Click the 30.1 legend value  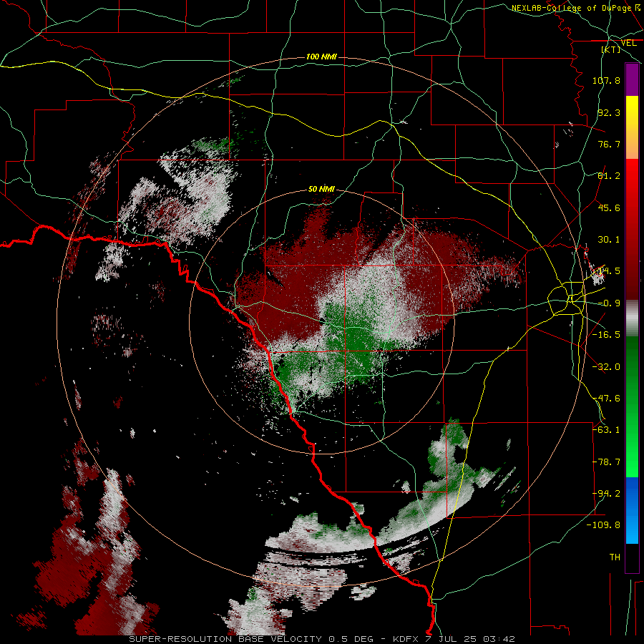click(x=609, y=240)
